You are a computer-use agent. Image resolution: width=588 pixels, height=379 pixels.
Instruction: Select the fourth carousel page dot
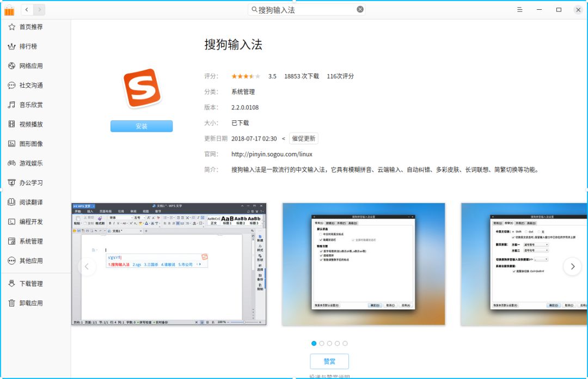(x=338, y=344)
